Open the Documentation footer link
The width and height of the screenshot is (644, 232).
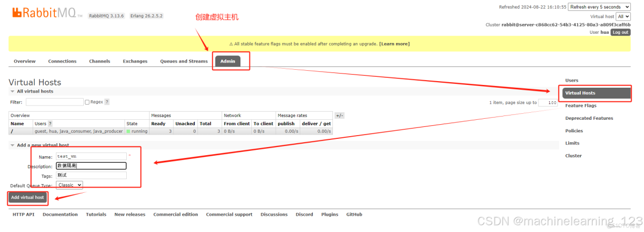click(x=60, y=215)
